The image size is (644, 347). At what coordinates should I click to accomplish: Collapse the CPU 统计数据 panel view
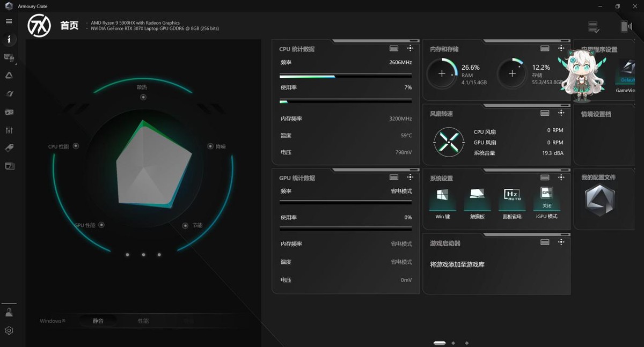coord(394,48)
